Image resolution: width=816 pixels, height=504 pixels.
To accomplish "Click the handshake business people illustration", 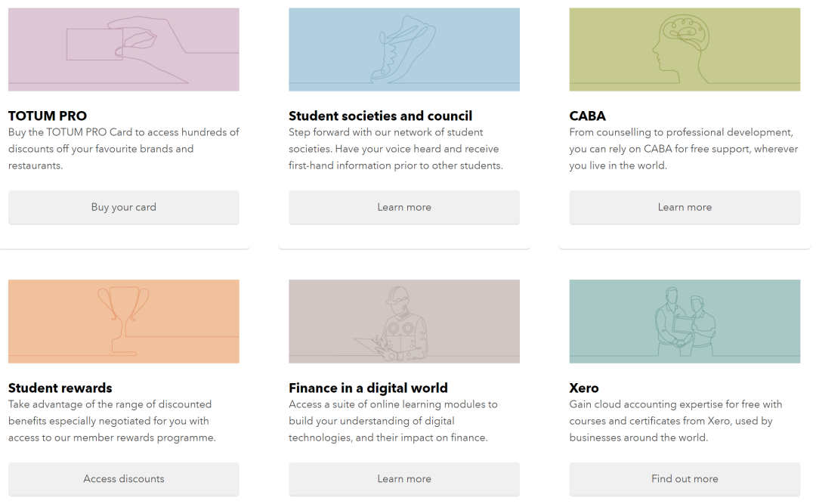I will (x=685, y=321).
